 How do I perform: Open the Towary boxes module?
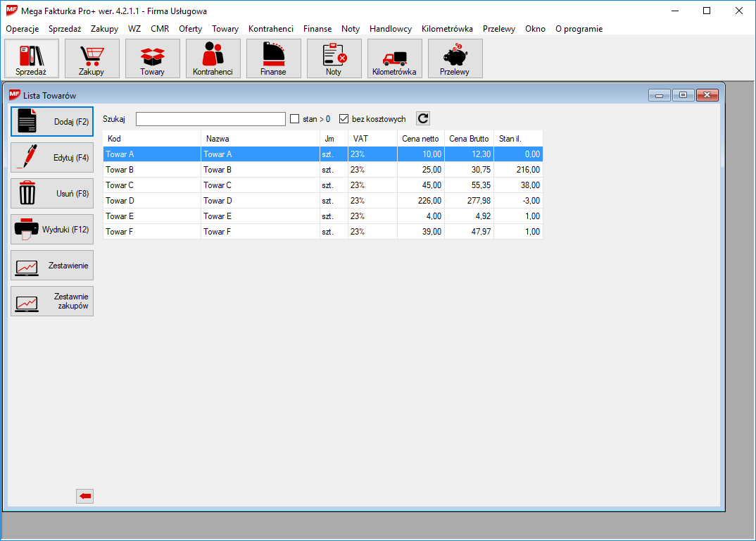click(x=152, y=58)
